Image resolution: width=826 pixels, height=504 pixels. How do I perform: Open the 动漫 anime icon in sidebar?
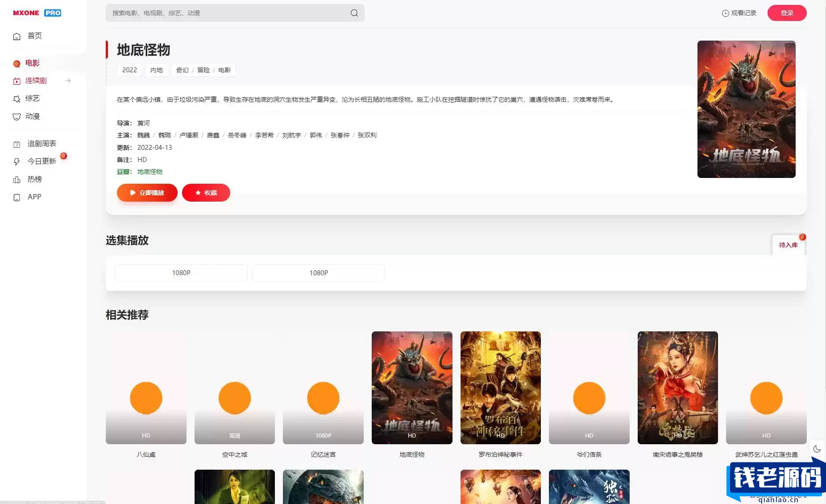point(17,117)
